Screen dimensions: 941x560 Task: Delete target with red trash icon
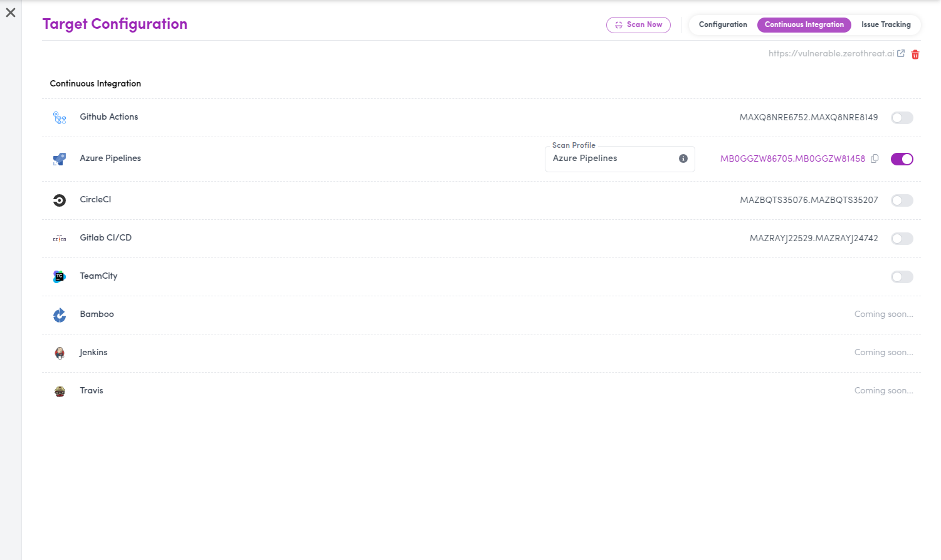(x=915, y=54)
